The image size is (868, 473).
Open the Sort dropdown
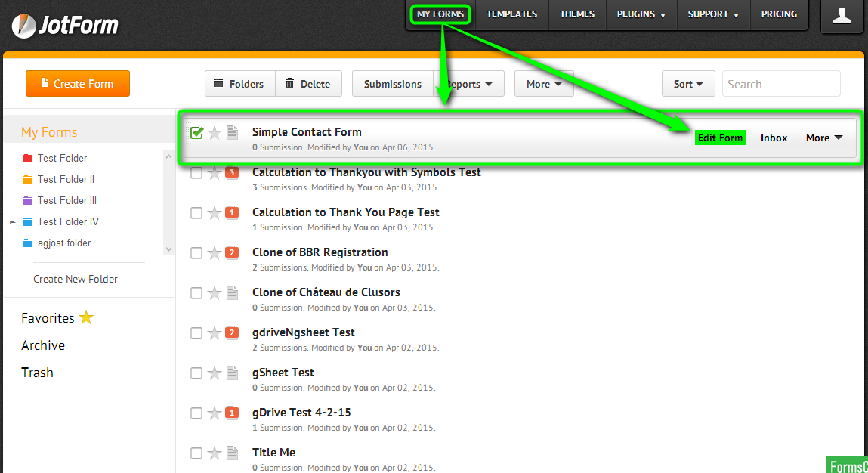[688, 84]
